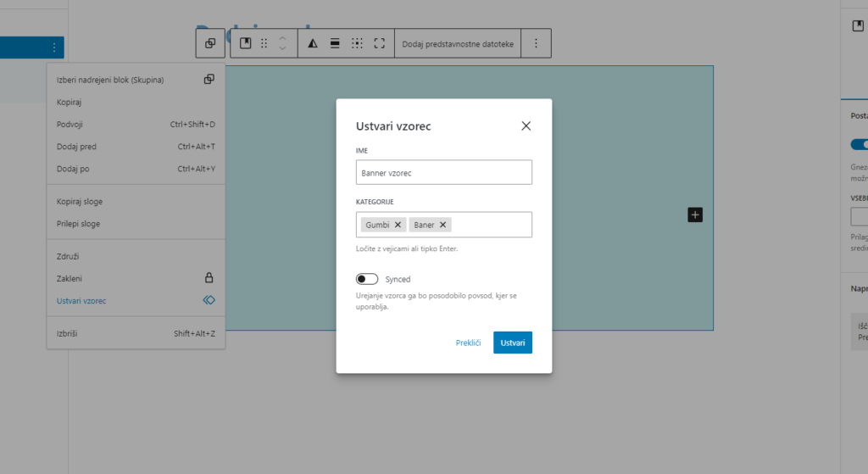Toggle the blue switch in right sidebar
Viewport: 868px width, 474px height.
(860, 144)
